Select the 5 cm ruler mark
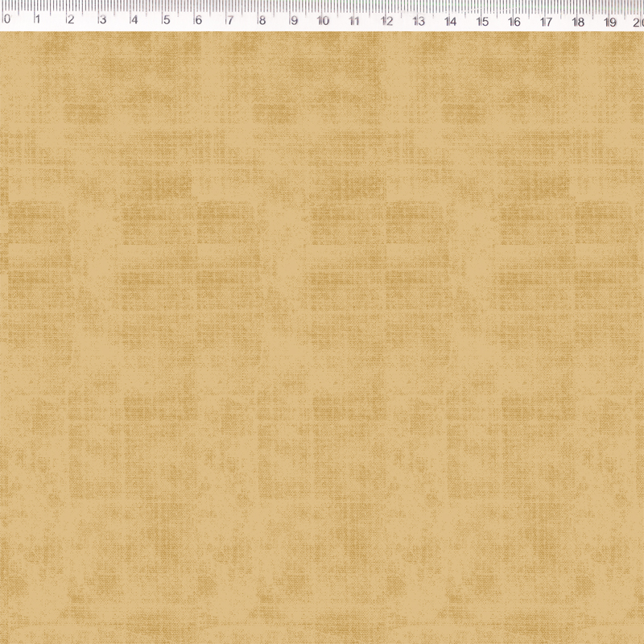 pos(166,19)
